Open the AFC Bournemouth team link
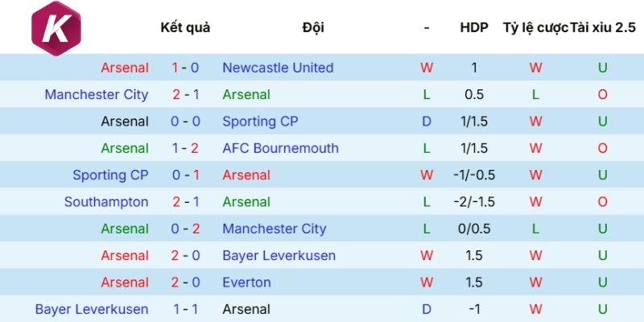 (x=280, y=148)
